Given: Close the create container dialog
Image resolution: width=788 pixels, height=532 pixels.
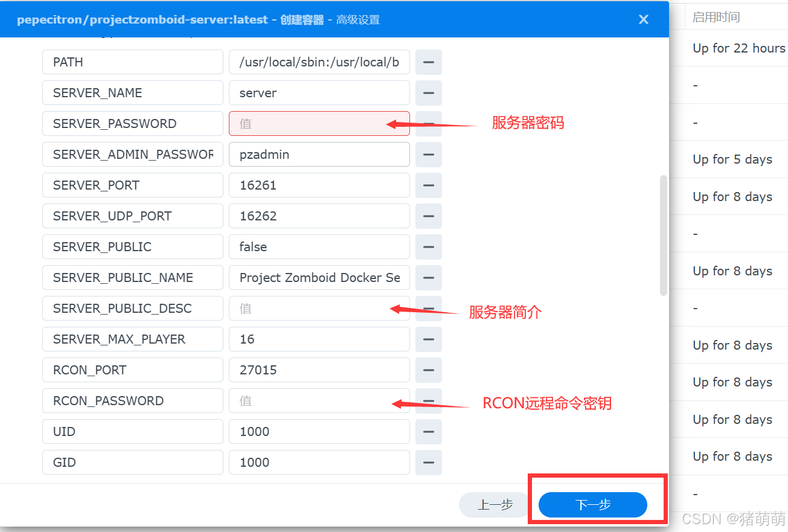Looking at the screenshot, I should pos(644,19).
